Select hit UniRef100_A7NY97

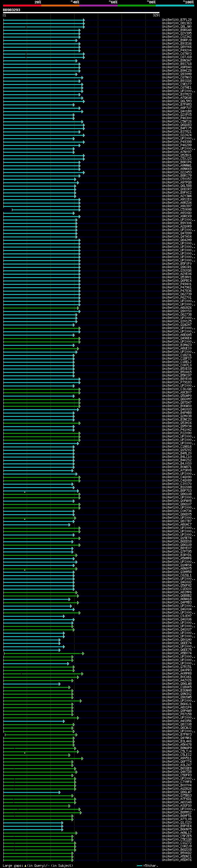point(177,152)
